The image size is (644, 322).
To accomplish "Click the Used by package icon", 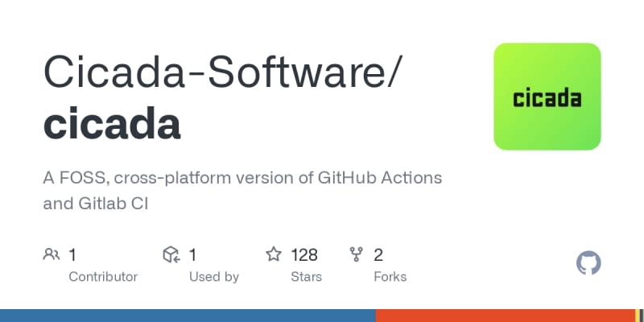I will pos(170,255).
